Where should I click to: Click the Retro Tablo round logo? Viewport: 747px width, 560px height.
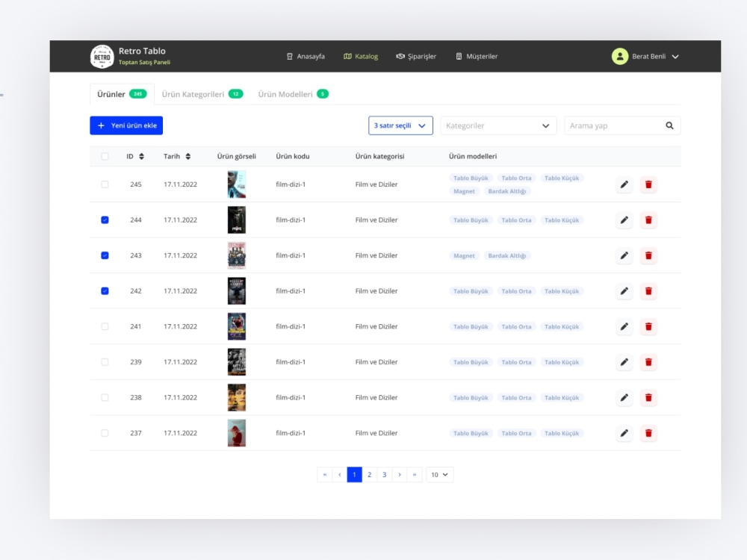(102, 57)
